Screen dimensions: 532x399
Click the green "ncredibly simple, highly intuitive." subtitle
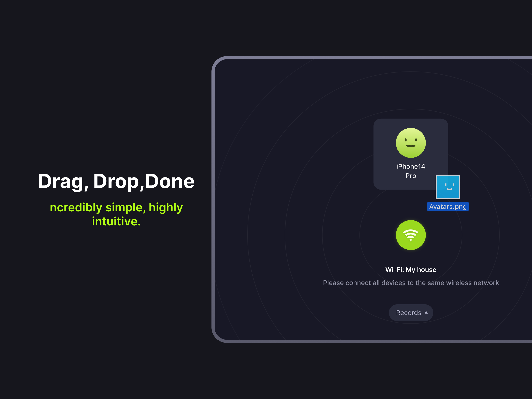click(x=116, y=214)
